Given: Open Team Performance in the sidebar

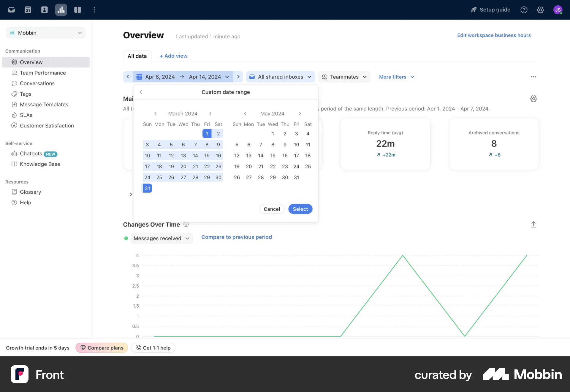Looking at the screenshot, I should click(42, 73).
